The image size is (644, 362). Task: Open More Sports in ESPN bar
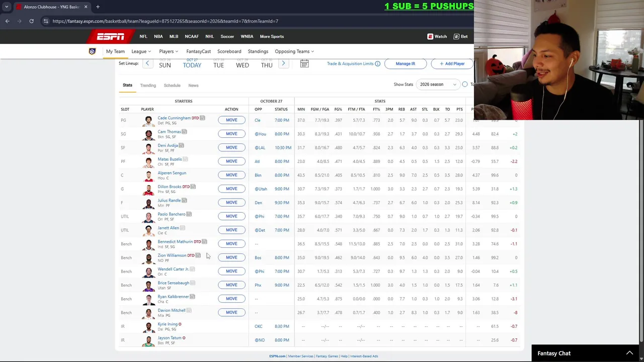(x=272, y=36)
